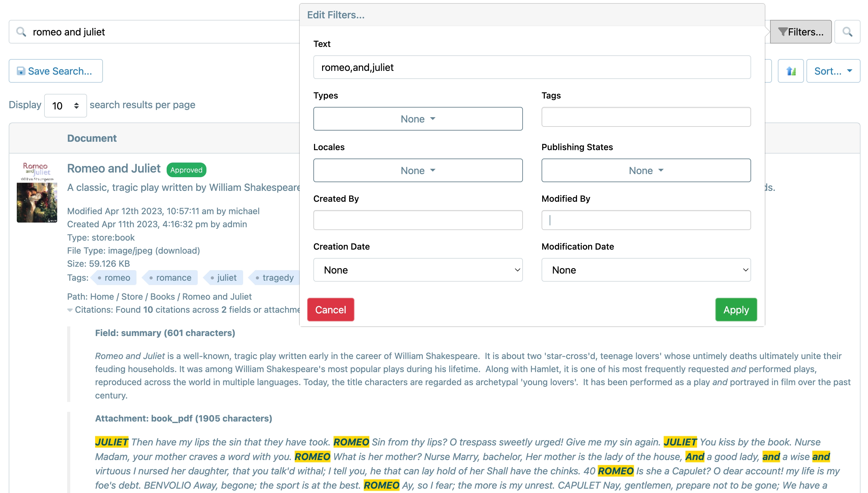Screen dimensions: 868x493
Task: Click the Romeo and Juliet cover thumbnail
Action: coord(37,192)
